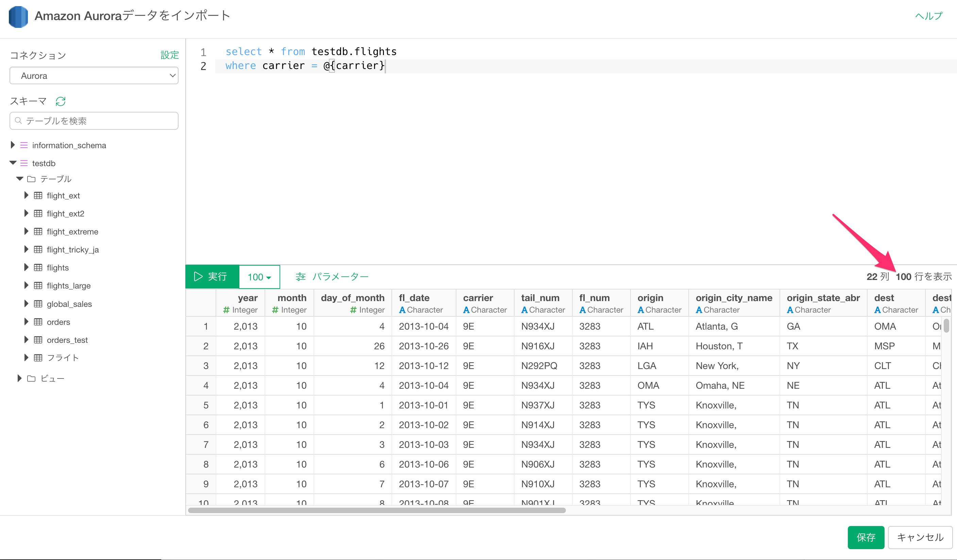Select the fl_date column header
This screenshot has height=560, width=957.
tap(424, 303)
